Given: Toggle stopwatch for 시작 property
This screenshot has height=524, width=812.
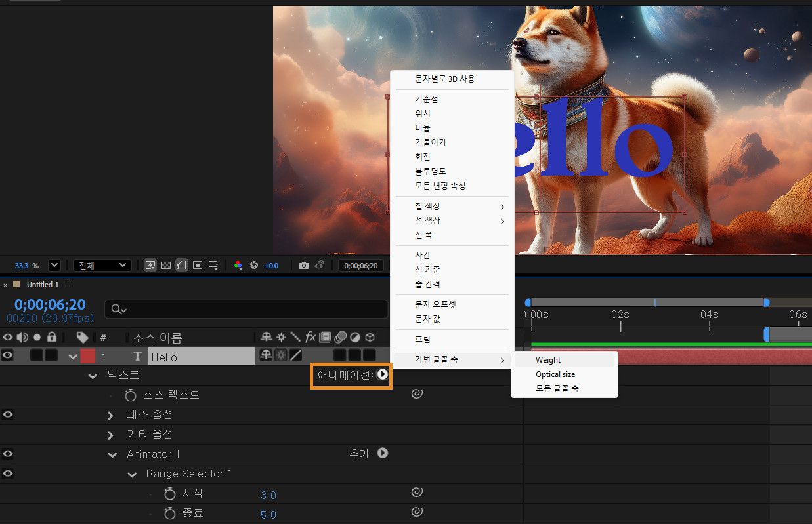Looking at the screenshot, I should pos(170,493).
